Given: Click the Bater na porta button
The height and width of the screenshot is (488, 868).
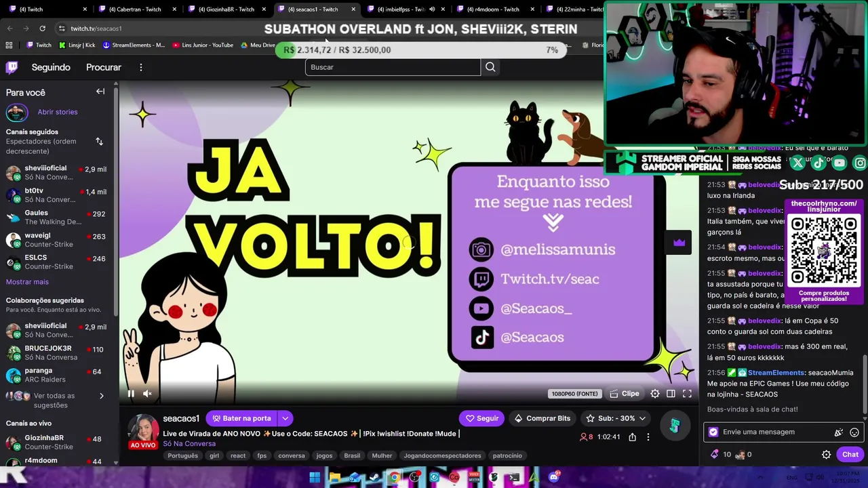Looking at the screenshot, I should [x=241, y=418].
